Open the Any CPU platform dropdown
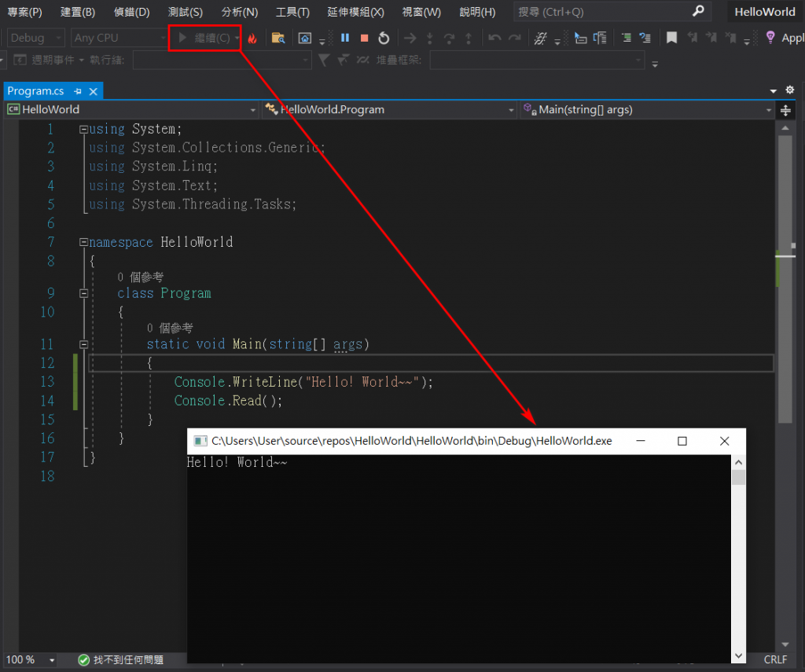 coord(119,38)
